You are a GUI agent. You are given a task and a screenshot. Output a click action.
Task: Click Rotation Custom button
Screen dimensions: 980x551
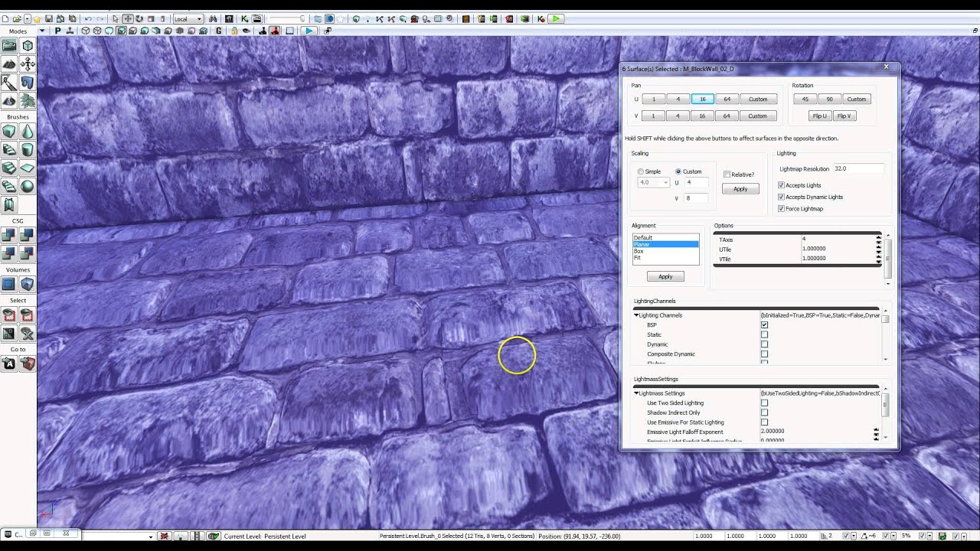pos(856,99)
